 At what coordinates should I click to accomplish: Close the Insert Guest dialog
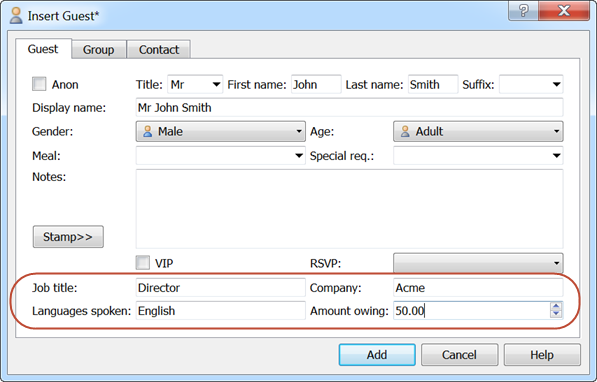pos(564,10)
